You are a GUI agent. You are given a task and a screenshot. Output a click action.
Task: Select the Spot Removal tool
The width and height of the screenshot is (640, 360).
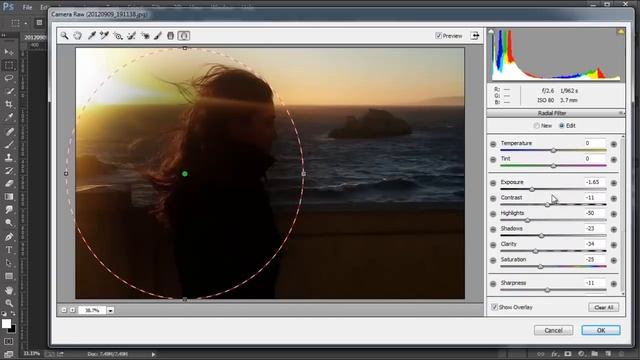tap(131, 36)
